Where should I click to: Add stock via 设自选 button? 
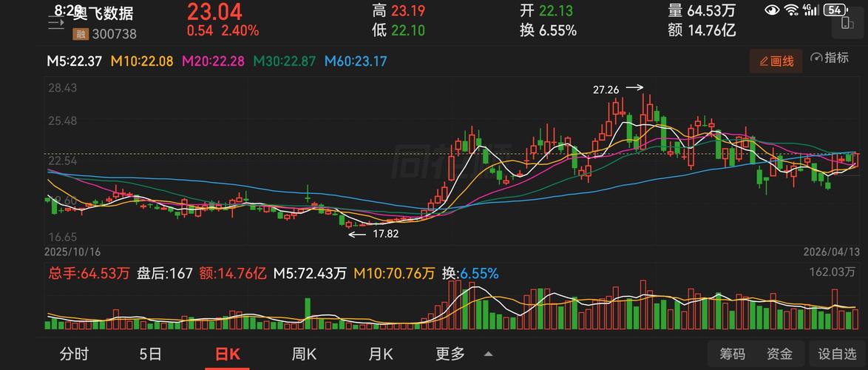pos(837,354)
